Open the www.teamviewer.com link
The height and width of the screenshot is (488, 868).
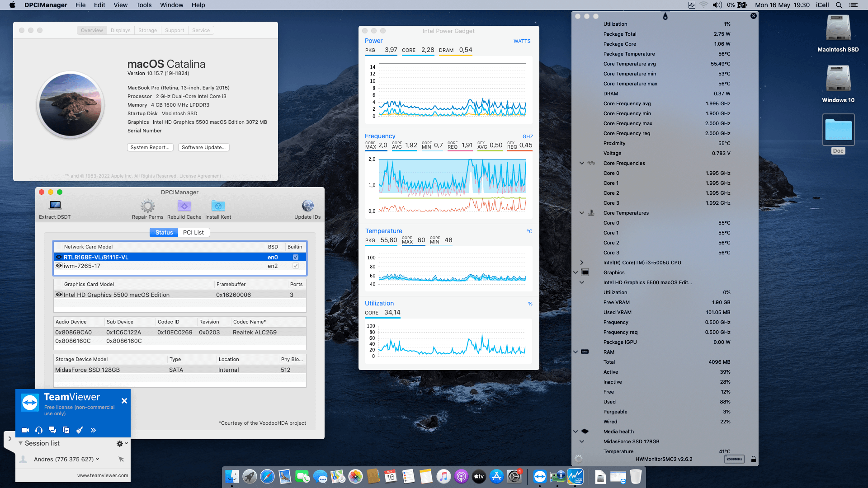[102, 475]
